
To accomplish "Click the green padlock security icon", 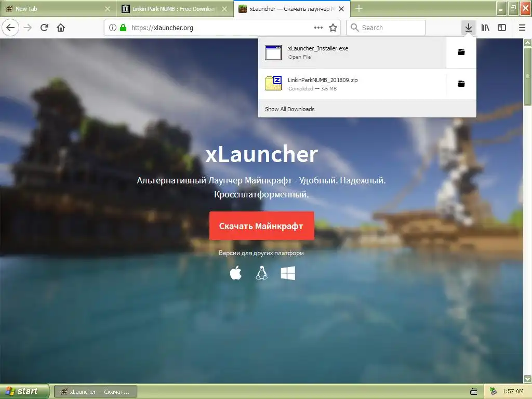I will 123,28.
